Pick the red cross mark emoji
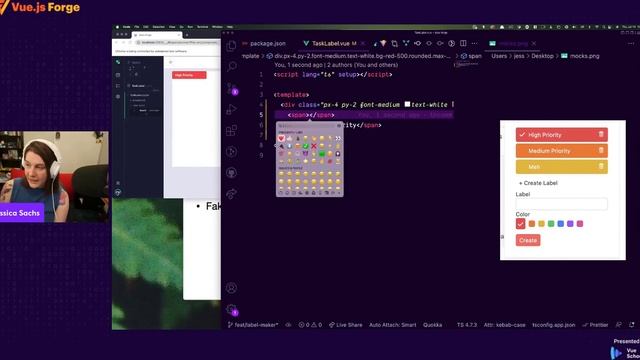This screenshot has height=360, width=640. [x=313, y=146]
